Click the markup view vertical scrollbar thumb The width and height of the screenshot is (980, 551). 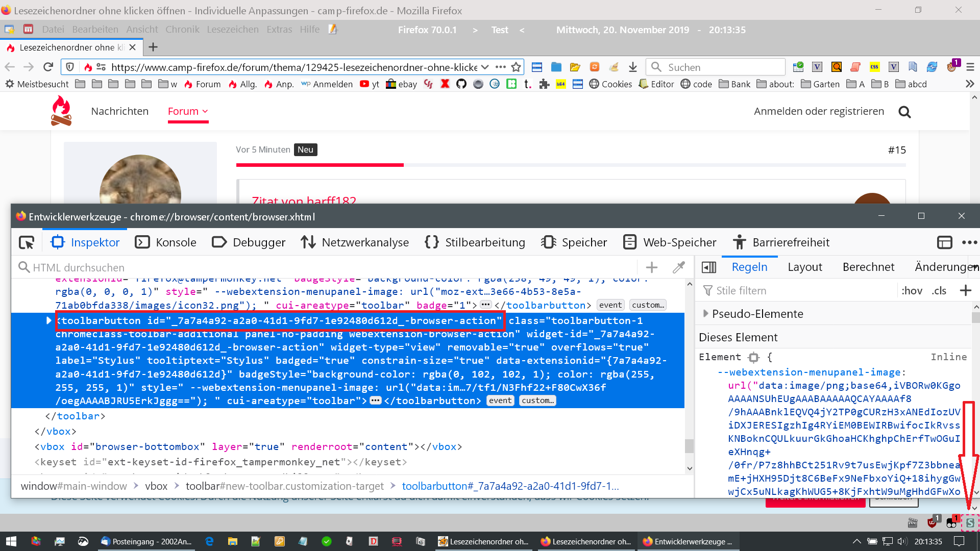pyautogui.click(x=689, y=445)
